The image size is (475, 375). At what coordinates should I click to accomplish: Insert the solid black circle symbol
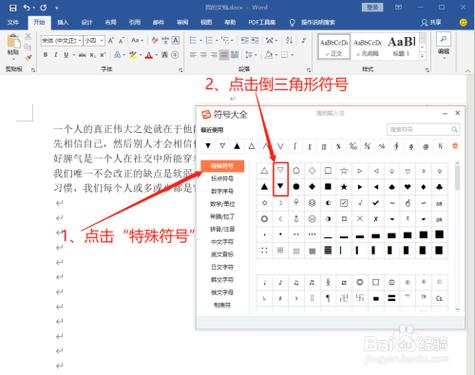[296, 187]
